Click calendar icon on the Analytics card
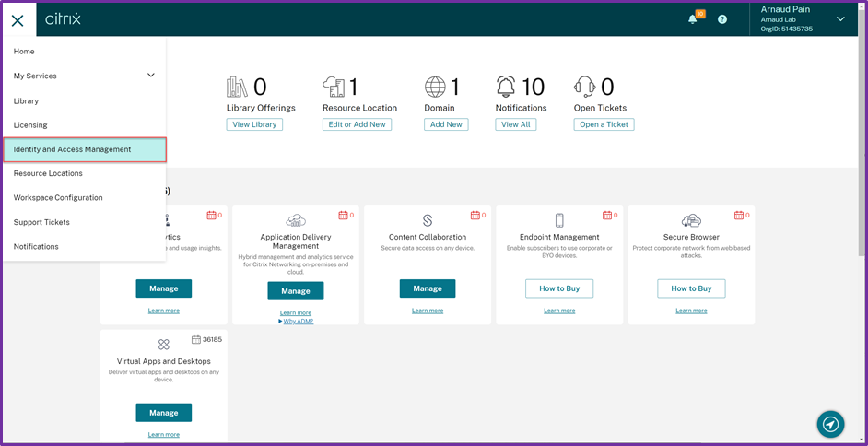This screenshot has width=868, height=446. coord(210,216)
